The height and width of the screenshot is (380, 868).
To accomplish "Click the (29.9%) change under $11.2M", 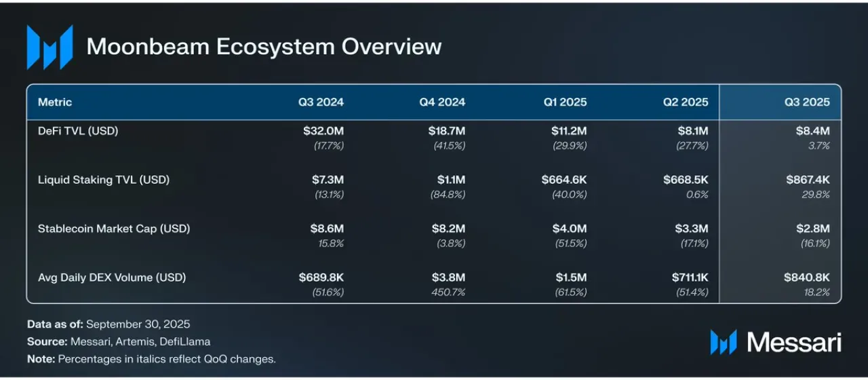I will pos(571,146).
